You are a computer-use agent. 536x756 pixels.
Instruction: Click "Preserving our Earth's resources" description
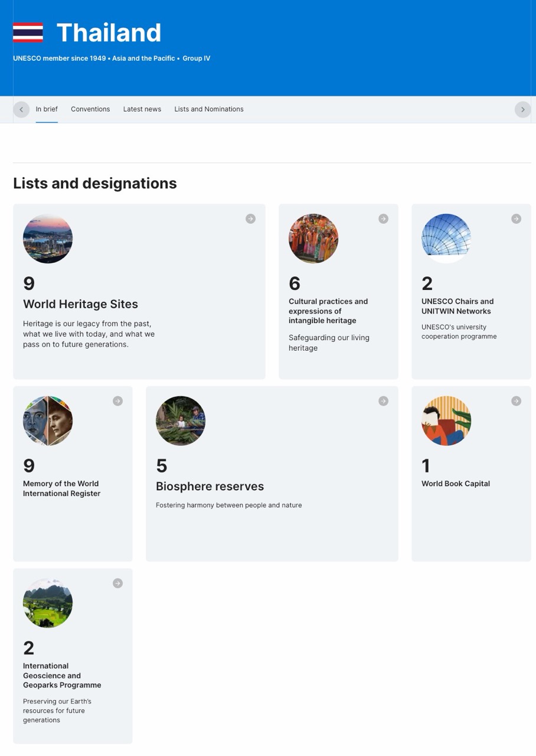pyautogui.click(x=57, y=711)
